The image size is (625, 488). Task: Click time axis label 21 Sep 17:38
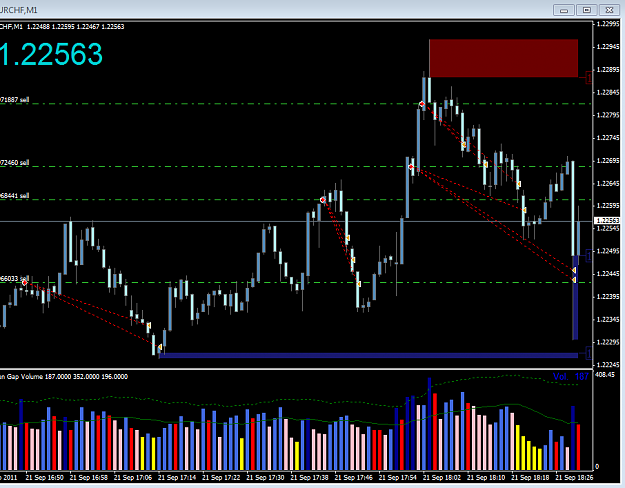point(310,477)
